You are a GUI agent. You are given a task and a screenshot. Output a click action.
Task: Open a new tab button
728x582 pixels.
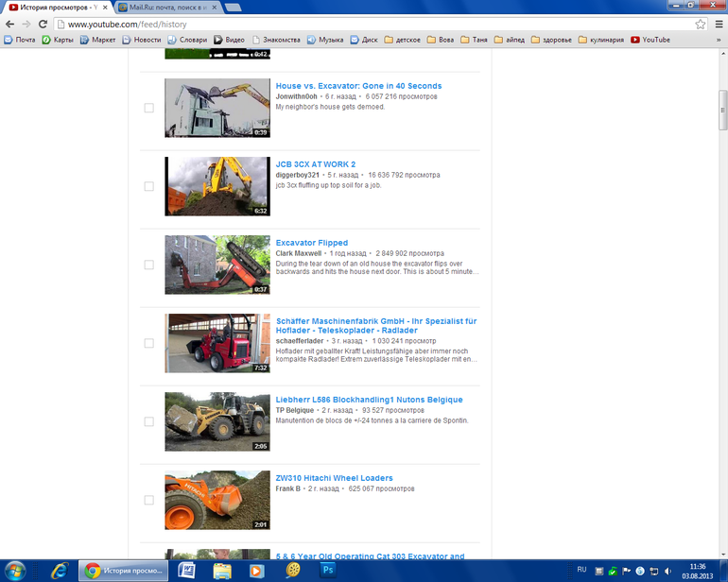point(233,8)
